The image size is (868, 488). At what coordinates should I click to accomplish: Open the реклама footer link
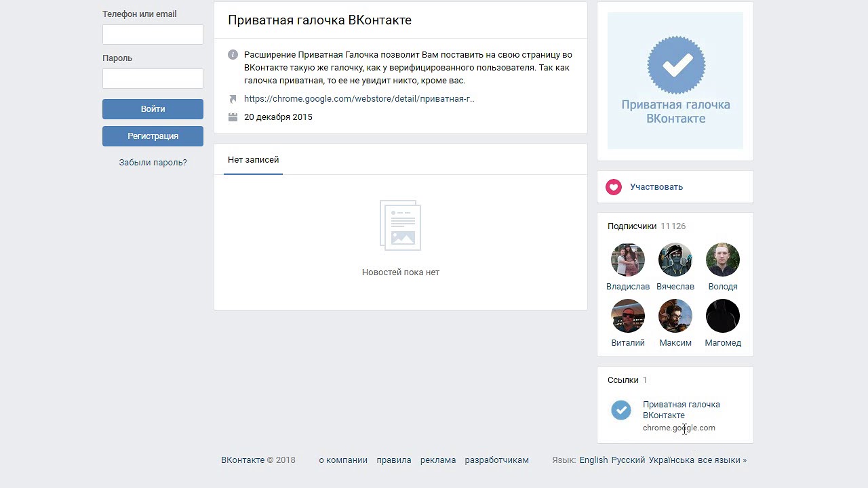coord(438,460)
